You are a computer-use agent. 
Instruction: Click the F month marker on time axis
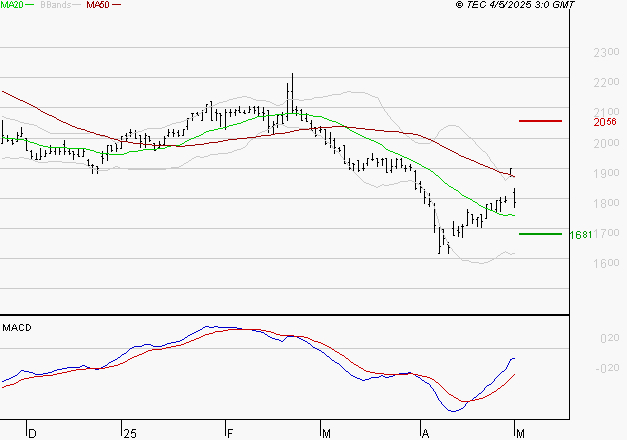click(230, 434)
